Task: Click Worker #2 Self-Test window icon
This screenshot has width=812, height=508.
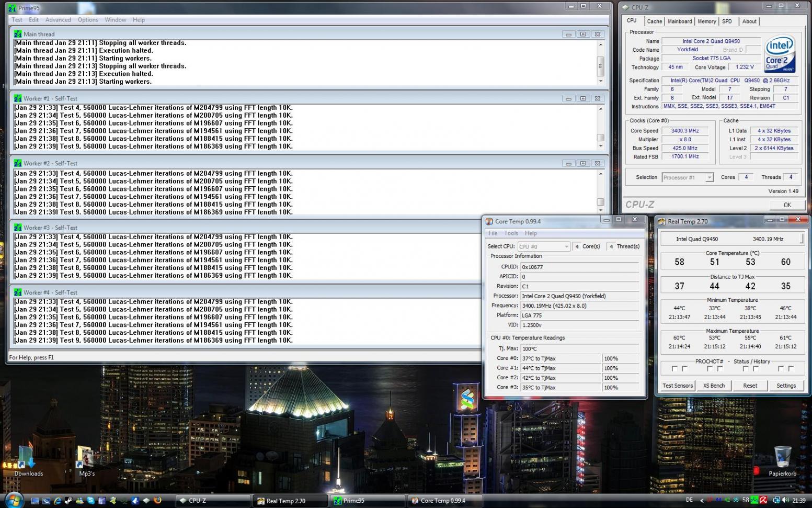Action: pos(18,163)
